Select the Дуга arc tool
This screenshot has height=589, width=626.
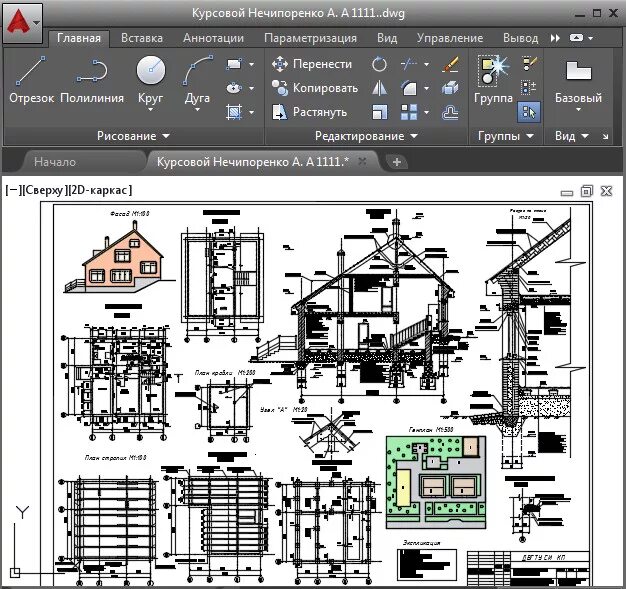[x=197, y=82]
